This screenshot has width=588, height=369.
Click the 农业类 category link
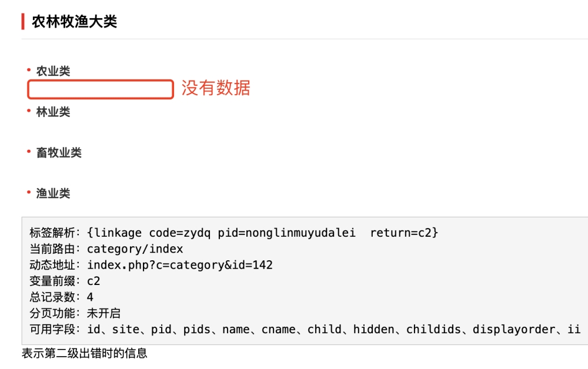tap(53, 71)
